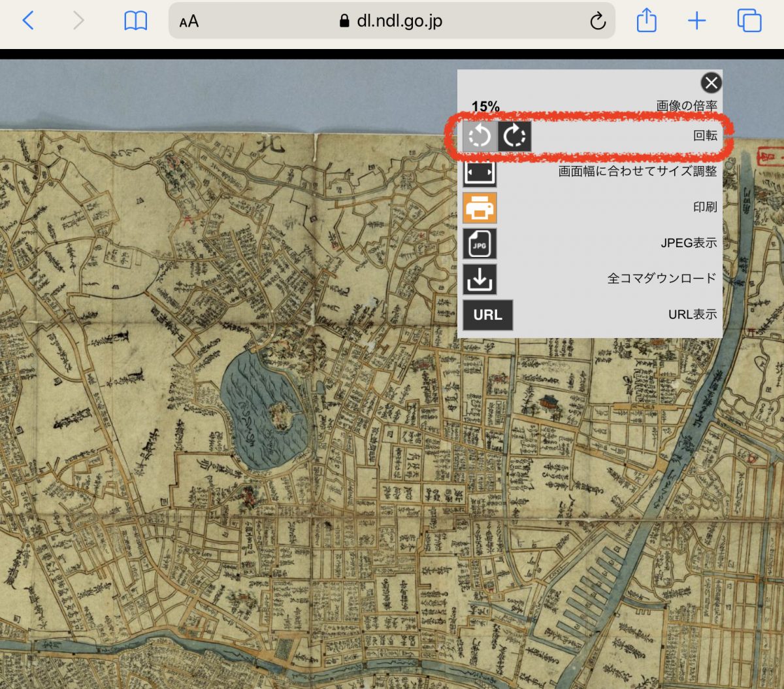Click the 15% zoom level value
The image size is (784, 689).
coord(485,106)
